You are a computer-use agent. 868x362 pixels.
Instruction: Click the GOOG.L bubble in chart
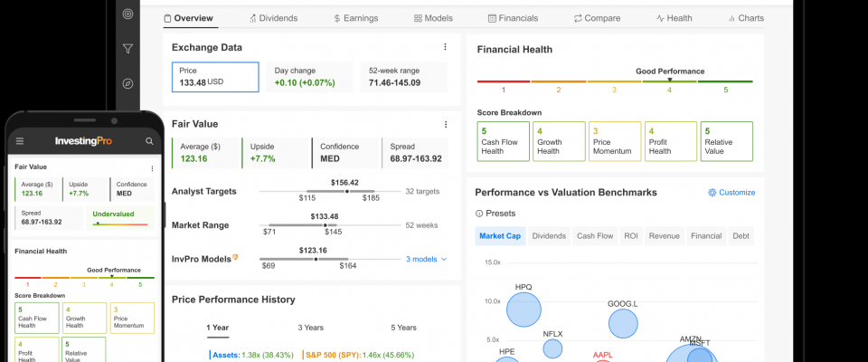(x=623, y=324)
